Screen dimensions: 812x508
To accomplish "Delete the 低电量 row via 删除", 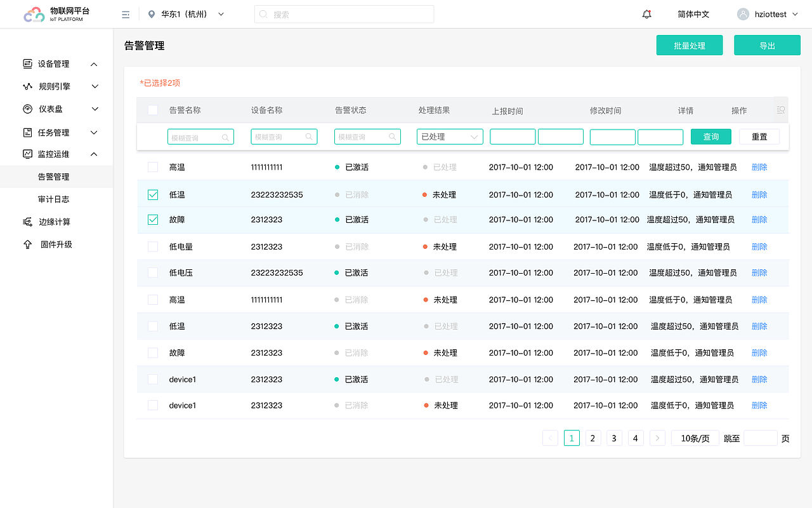I will point(759,246).
